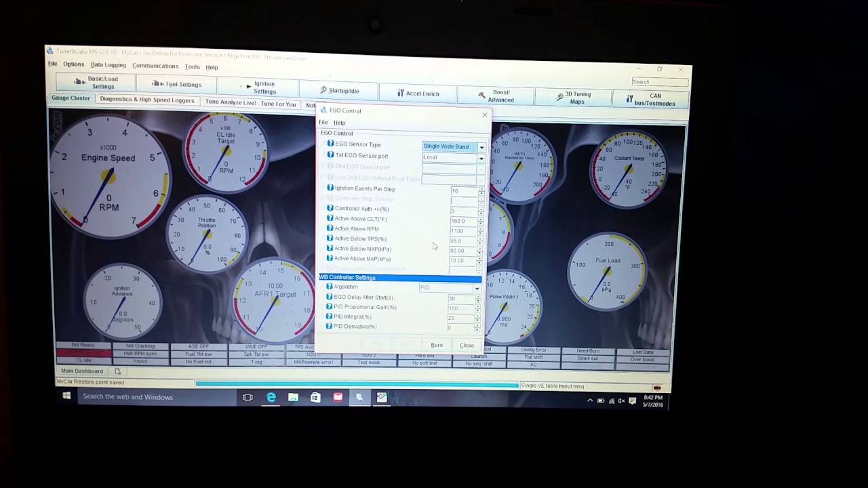
Task: Open the main window File menu
Action: point(52,64)
